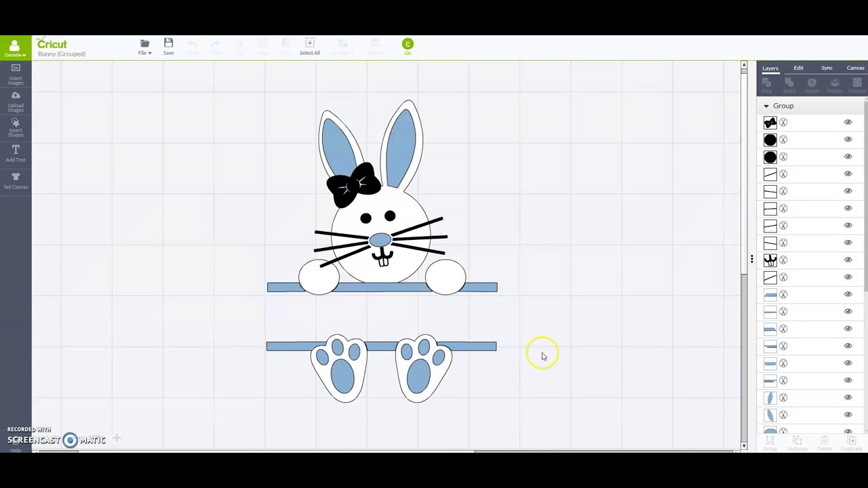Click the Delete trash icon

coord(824,443)
